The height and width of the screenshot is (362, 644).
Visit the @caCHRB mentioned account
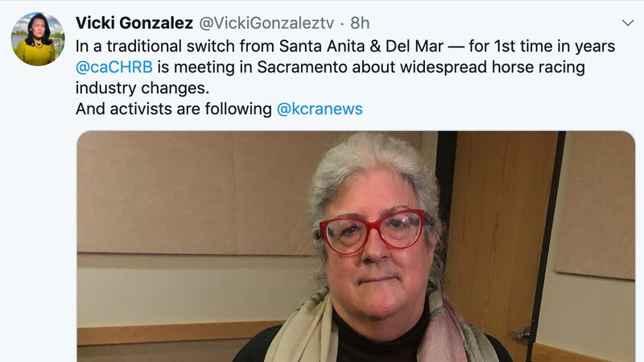coord(114,67)
